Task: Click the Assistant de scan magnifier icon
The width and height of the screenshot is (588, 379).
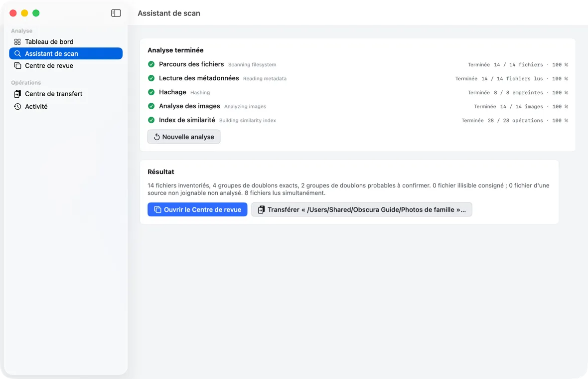Action: (x=17, y=54)
